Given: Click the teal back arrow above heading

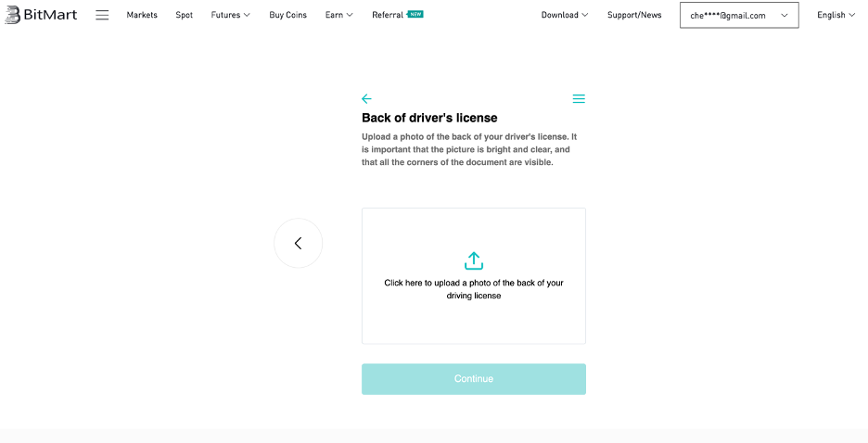Looking at the screenshot, I should pos(366,99).
